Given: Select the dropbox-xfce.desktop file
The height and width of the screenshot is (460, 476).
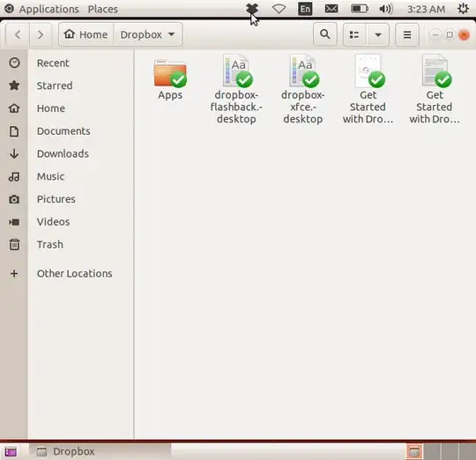Looking at the screenshot, I should [x=302, y=89].
